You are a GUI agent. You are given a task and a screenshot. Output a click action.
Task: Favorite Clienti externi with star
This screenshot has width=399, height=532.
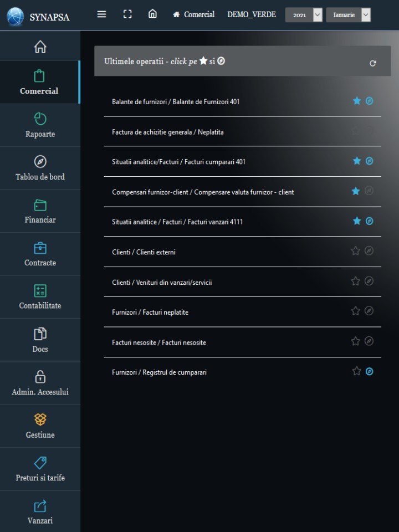pyautogui.click(x=355, y=250)
